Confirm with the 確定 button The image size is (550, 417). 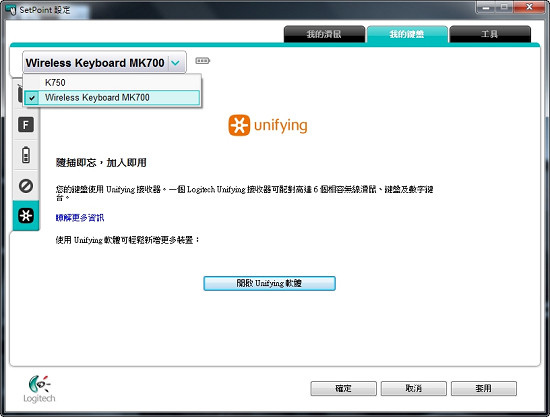tap(343, 389)
